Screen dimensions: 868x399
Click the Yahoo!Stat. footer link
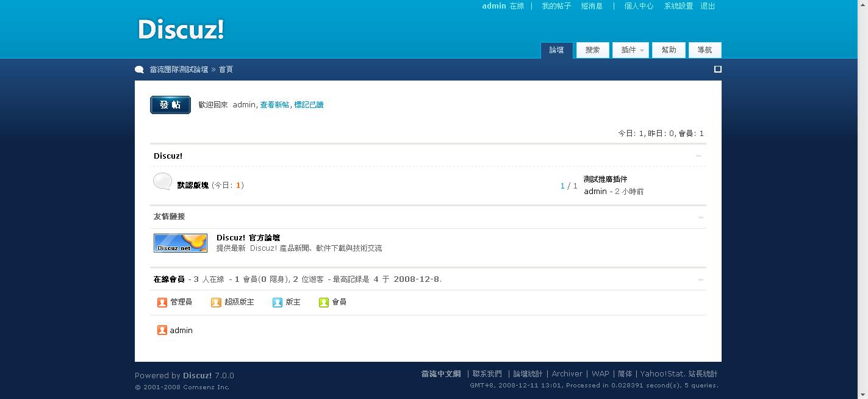pos(663,374)
